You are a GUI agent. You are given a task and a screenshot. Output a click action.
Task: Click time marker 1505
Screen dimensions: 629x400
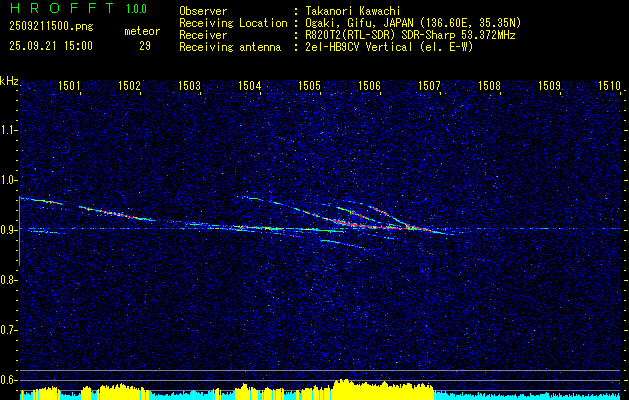(310, 85)
